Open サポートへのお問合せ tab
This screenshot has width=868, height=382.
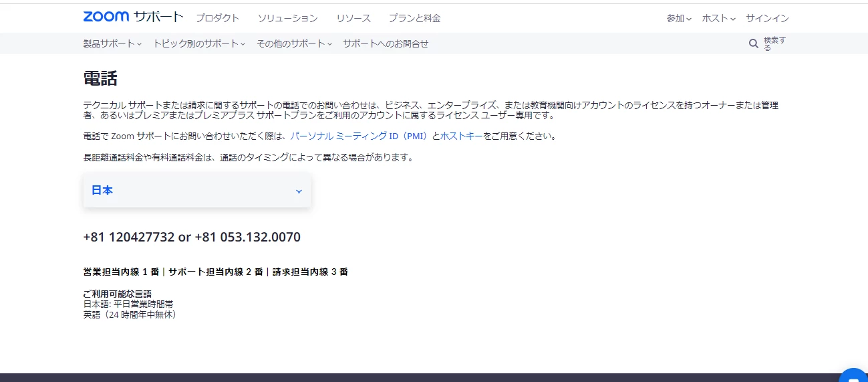point(386,43)
